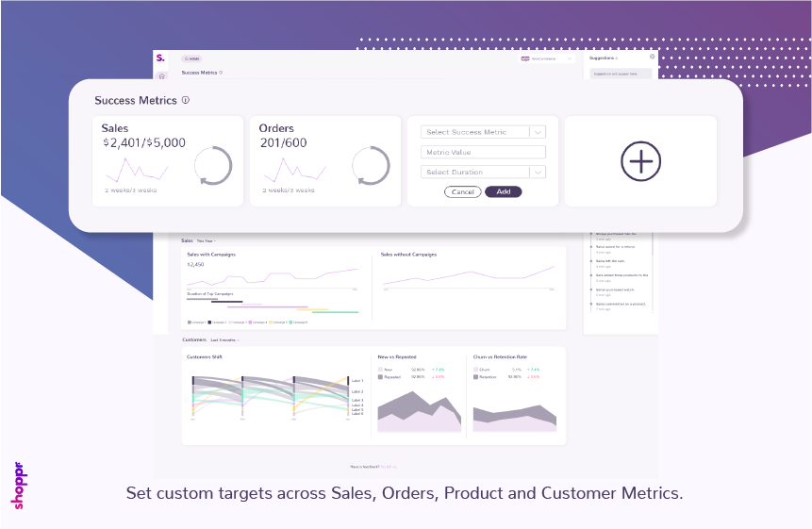
Task: Click the '$2,401/$5,000' sales value
Action: pyautogui.click(x=144, y=143)
